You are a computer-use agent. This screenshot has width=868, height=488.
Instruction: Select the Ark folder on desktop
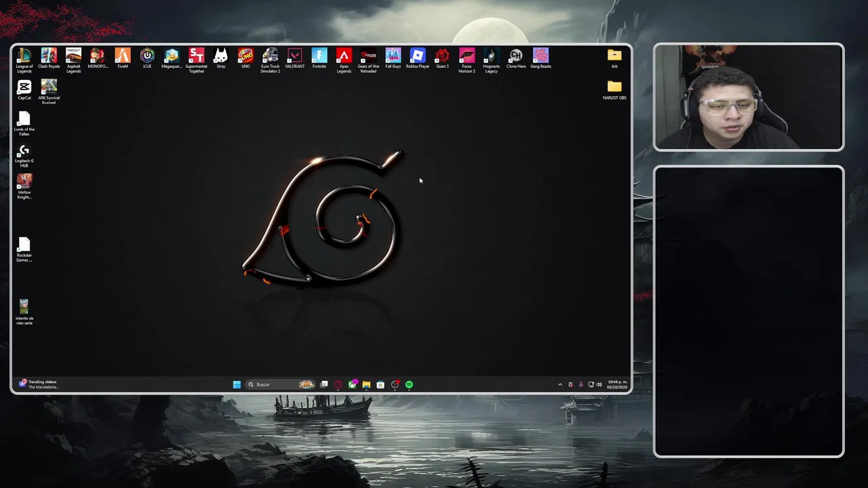coord(614,58)
